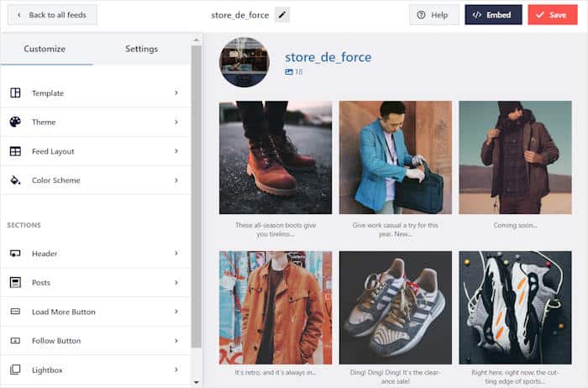Click the Embed button label
Screen dimensions: 588x388
[x=498, y=15]
